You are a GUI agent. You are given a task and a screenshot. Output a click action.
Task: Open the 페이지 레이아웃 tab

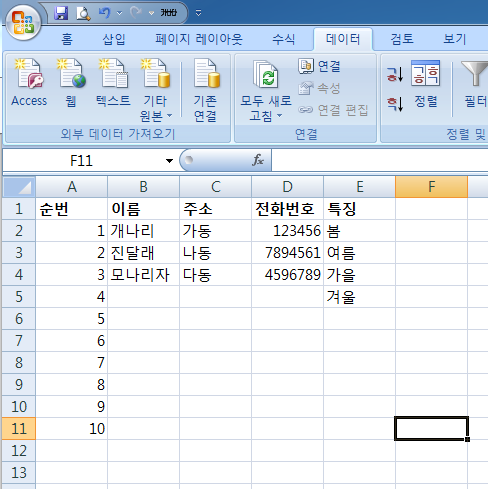pos(199,39)
